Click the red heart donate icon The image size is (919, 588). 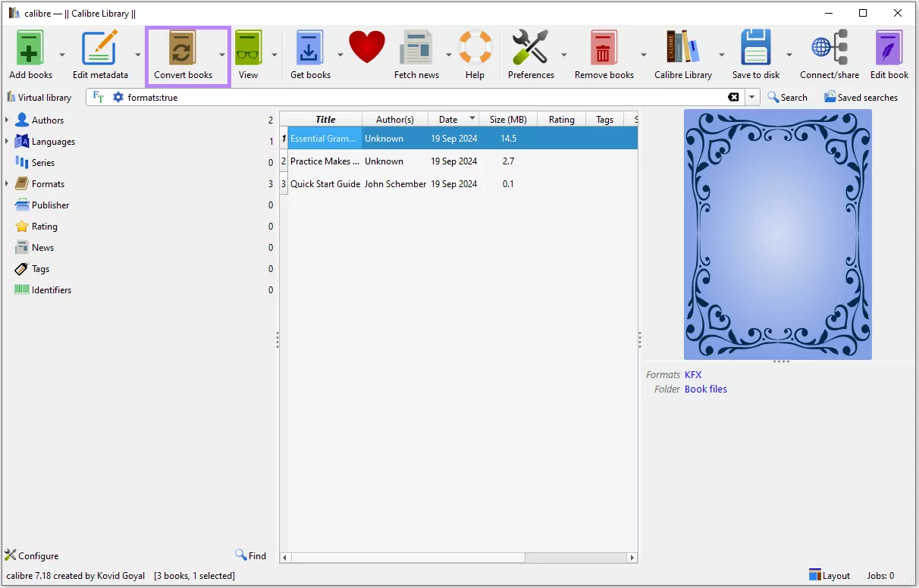click(x=367, y=48)
